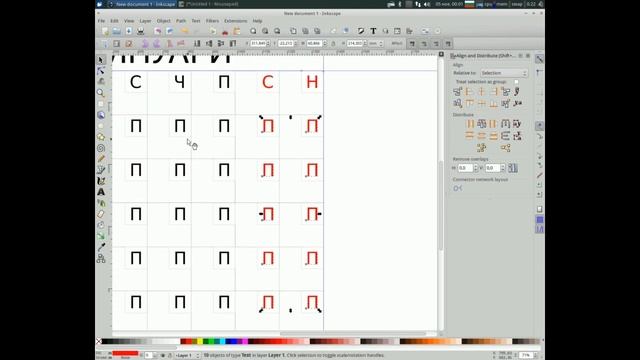
Task: Click the Remove overlaps button icon
Action: click(513, 168)
